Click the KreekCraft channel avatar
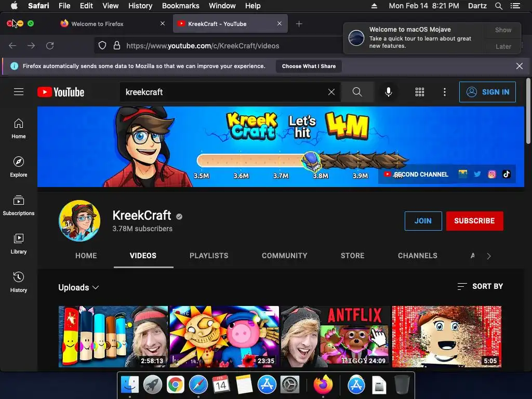 coord(79,220)
